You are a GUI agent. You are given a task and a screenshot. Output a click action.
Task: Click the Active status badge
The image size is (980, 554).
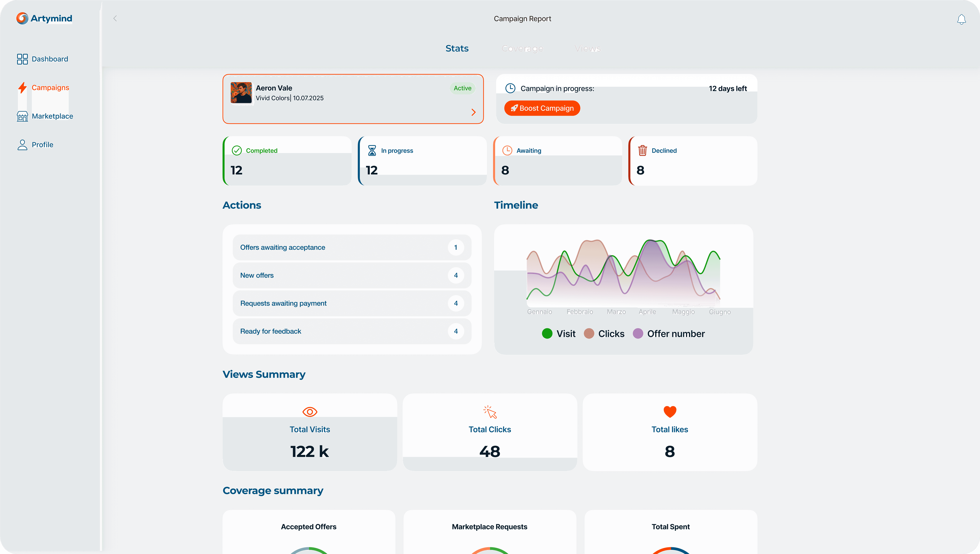pos(462,88)
